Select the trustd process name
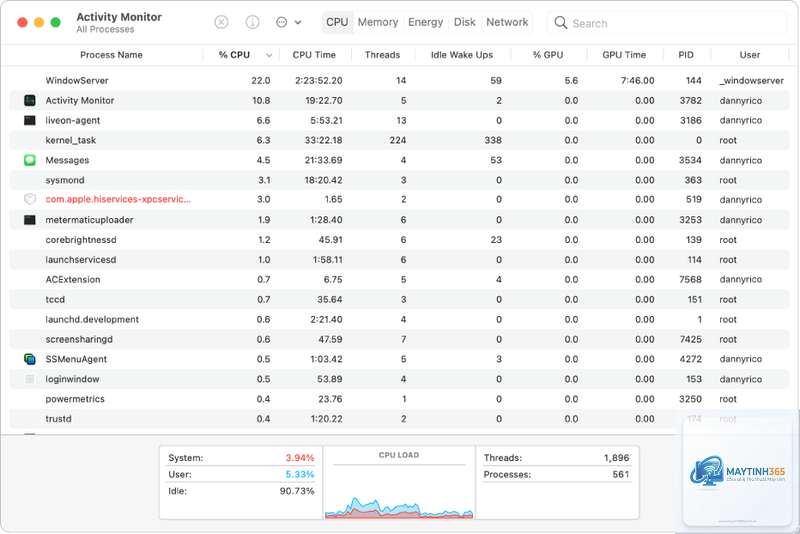This screenshot has width=800, height=534. (58, 419)
